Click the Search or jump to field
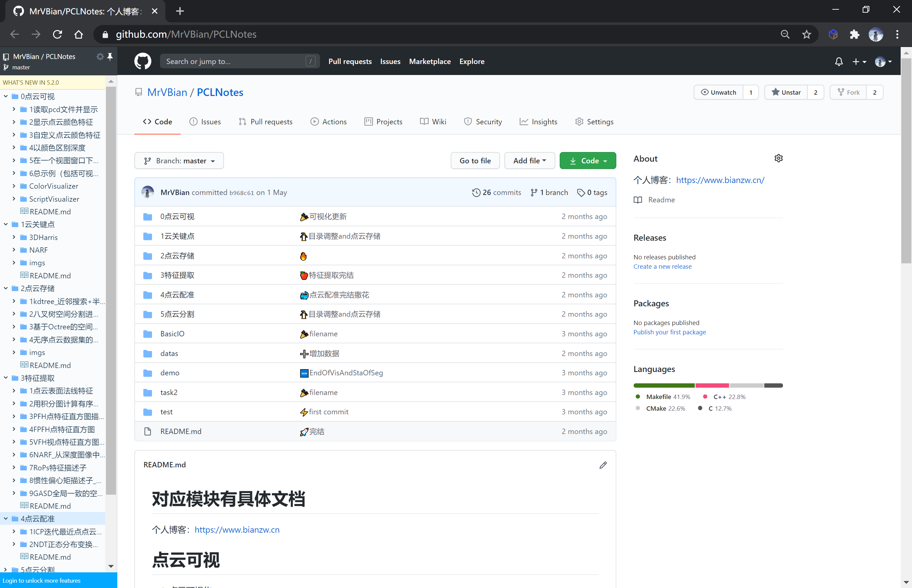Viewport: 912px width, 588px height. pos(239,61)
